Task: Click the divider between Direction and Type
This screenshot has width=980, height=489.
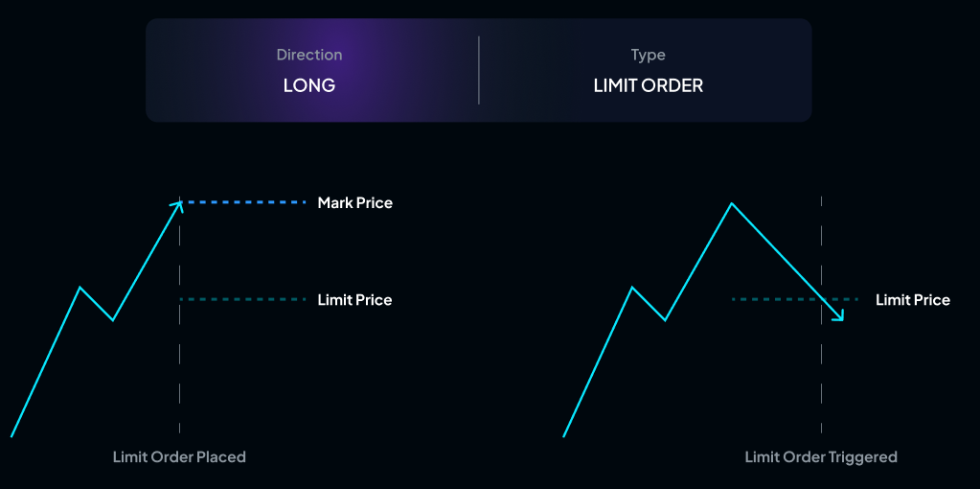Action: (479, 70)
